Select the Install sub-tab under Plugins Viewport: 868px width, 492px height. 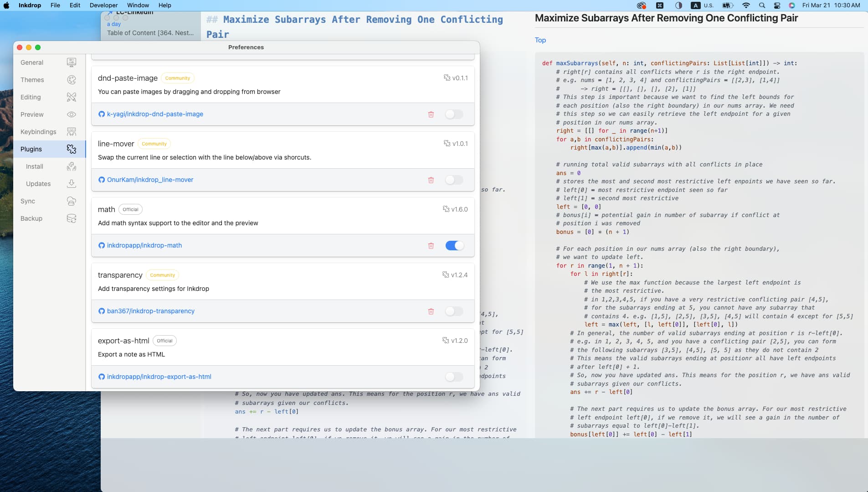point(49,166)
